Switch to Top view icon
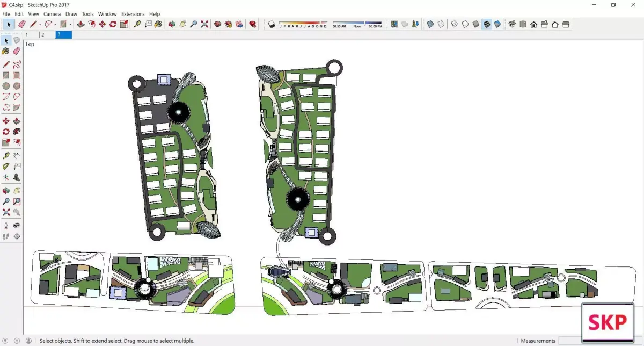Viewport: 644px width, 346px height. click(x=523, y=24)
